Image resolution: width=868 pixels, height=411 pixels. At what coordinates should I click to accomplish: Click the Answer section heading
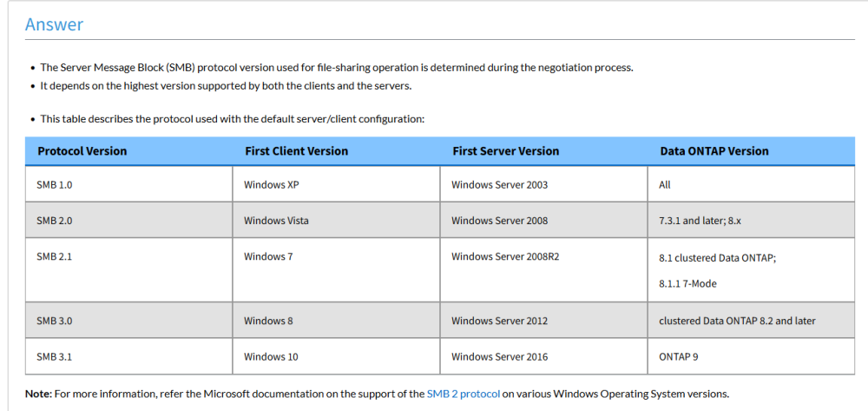[54, 24]
